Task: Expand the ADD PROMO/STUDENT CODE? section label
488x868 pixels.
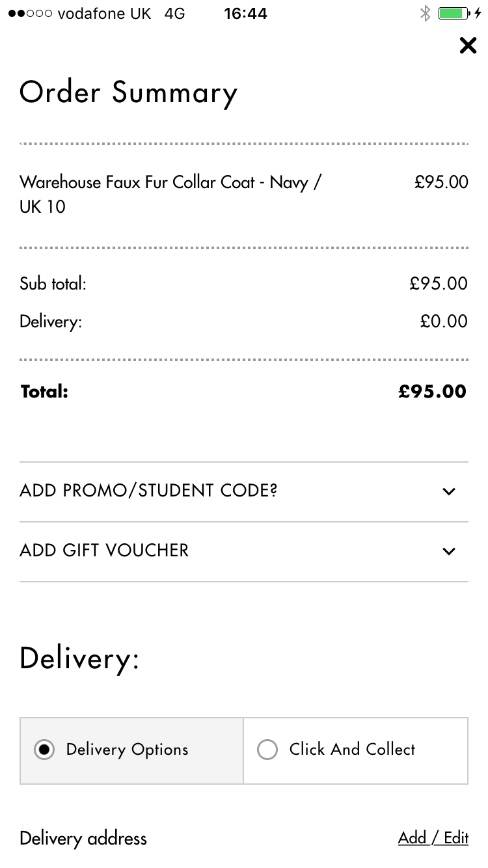Action: (x=148, y=491)
